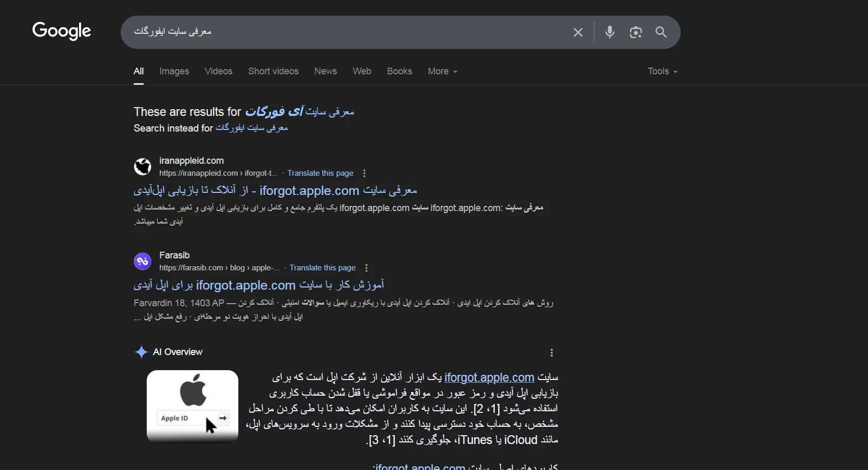The height and width of the screenshot is (470, 868).
Task: Start voice search with microphone icon
Action: coord(610,32)
